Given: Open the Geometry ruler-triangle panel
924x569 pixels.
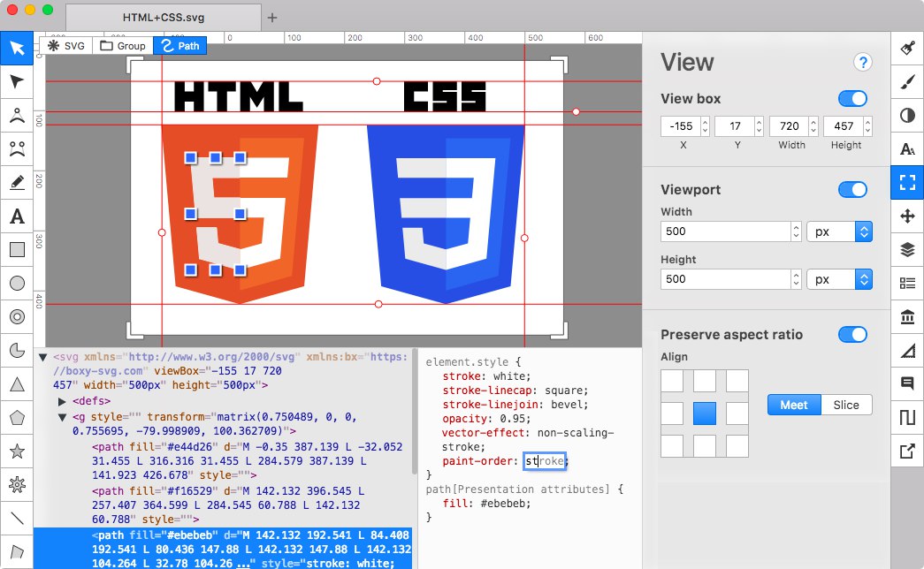Looking at the screenshot, I should (907, 351).
